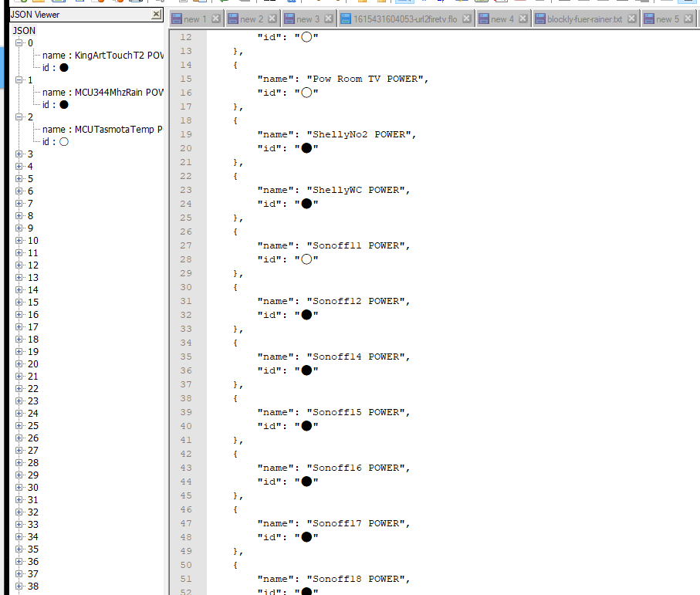
Task: Switch to the new 1 tab
Action: (195, 19)
